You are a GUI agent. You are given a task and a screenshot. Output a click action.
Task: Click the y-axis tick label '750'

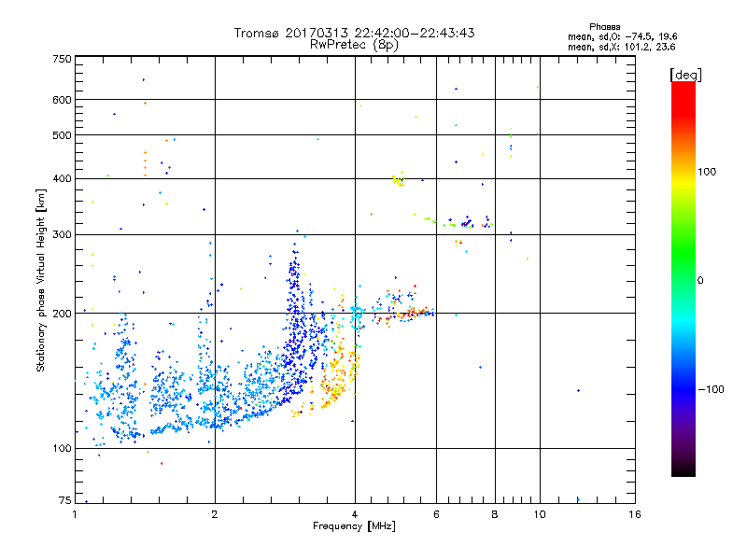point(62,59)
